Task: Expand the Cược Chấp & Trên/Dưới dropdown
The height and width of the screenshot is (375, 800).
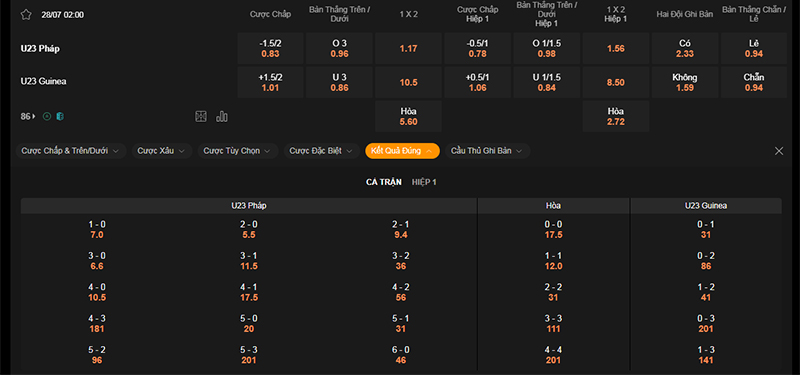Action: click(71, 151)
